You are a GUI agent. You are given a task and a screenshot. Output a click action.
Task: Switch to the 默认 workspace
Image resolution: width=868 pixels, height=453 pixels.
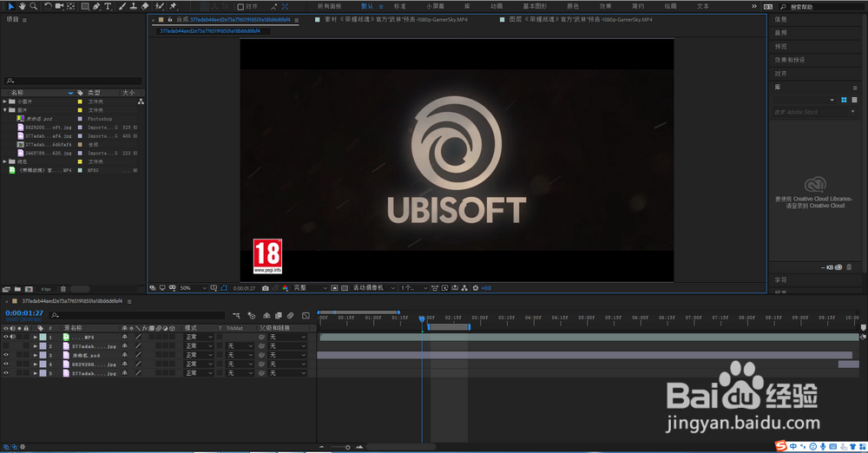[367, 6]
